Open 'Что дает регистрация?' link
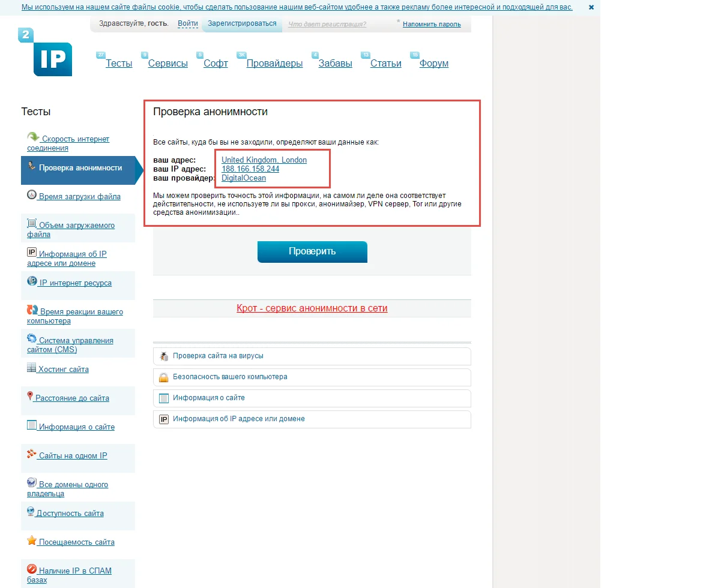This screenshot has height=588, width=727. (327, 24)
